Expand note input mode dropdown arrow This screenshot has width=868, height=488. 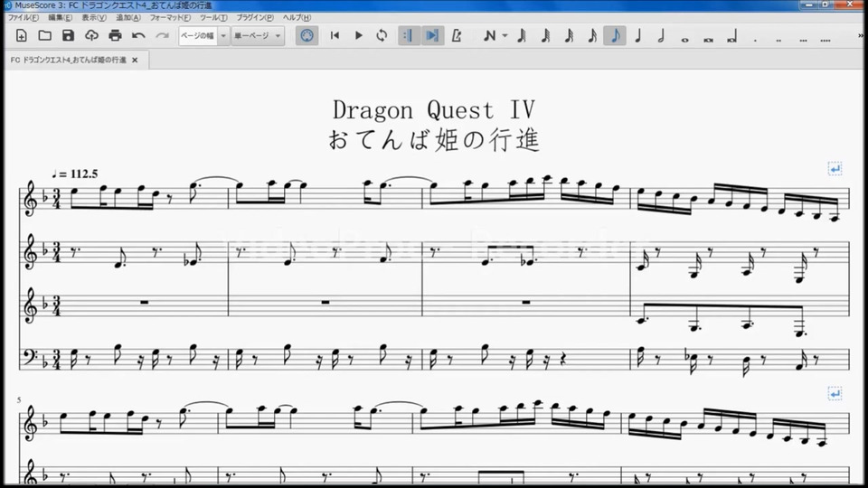(505, 36)
